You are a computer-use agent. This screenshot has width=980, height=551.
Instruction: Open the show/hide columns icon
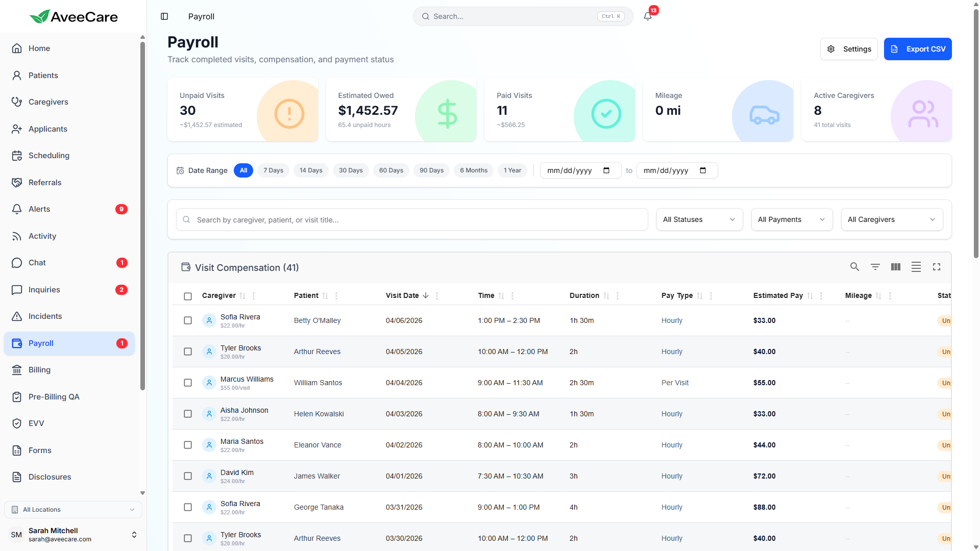tap(895, 267)
